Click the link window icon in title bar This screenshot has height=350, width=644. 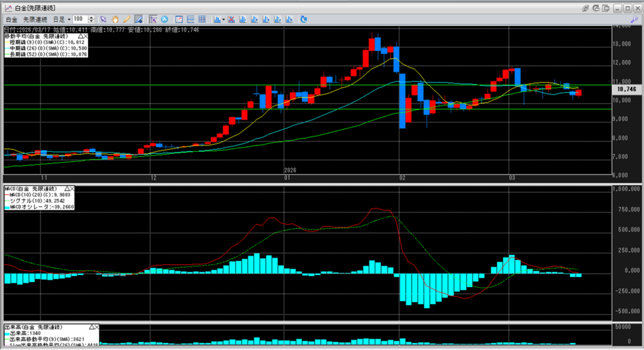click(586, 8)
